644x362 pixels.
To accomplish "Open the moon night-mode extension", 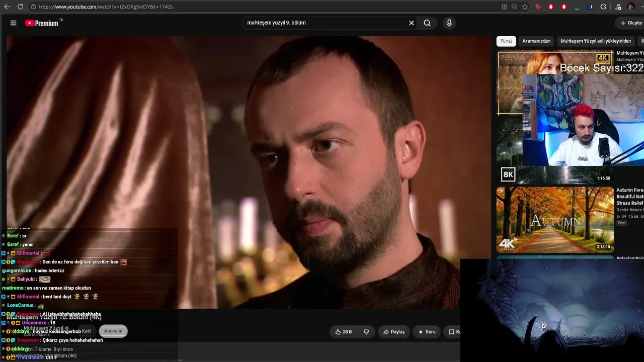I will point(590,7).
